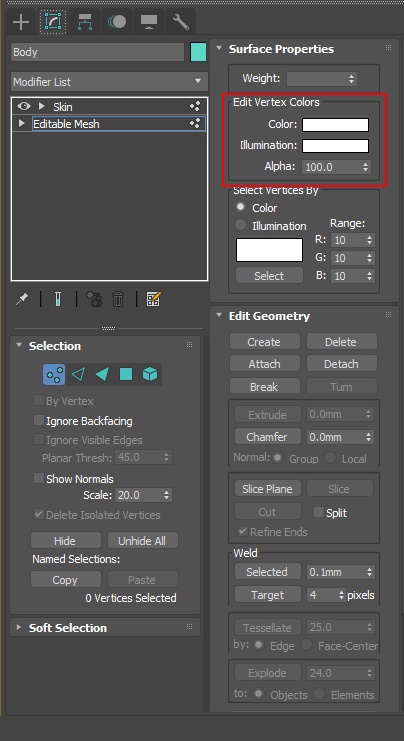This screenshot has height=741, width=404.
Task: Enable Ignore Backfacing checkbox
Action: pos(39,420)
